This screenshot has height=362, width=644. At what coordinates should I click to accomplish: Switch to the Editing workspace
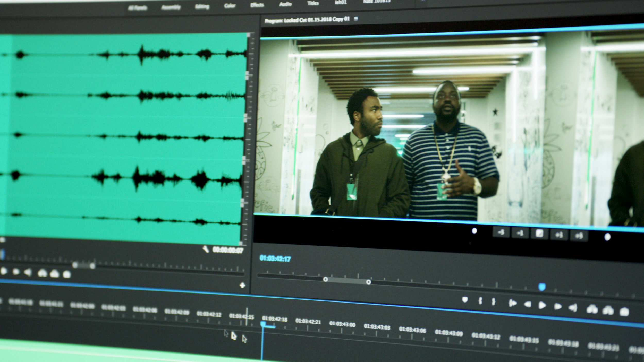coord(202,6)
